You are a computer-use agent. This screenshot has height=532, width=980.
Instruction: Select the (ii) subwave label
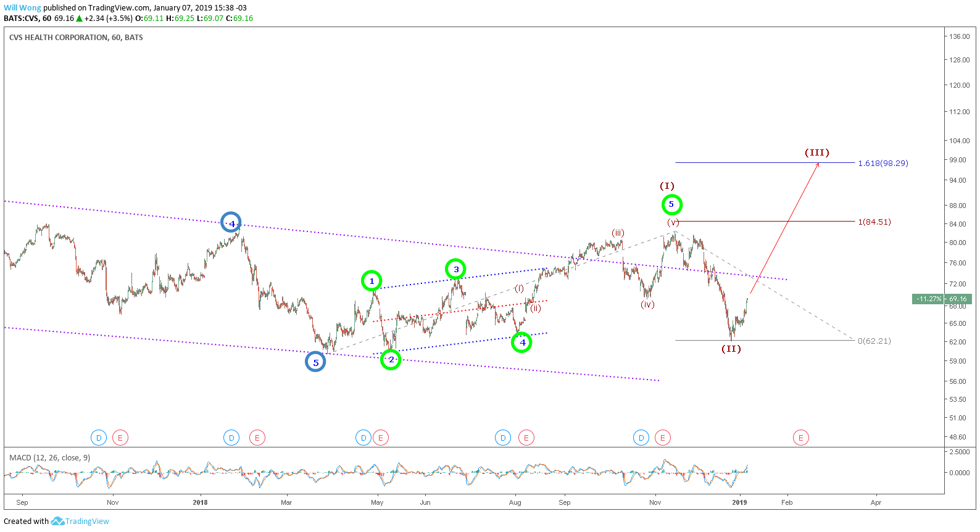coord(536,308)
